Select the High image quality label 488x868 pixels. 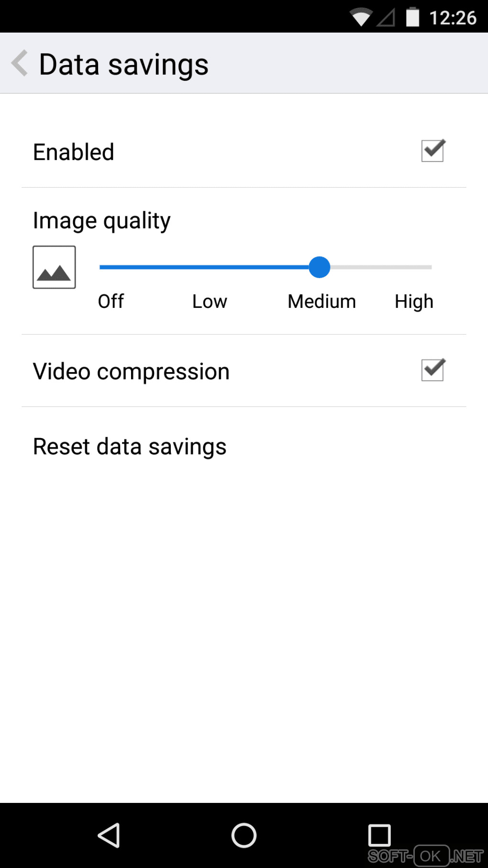point(414,301)
